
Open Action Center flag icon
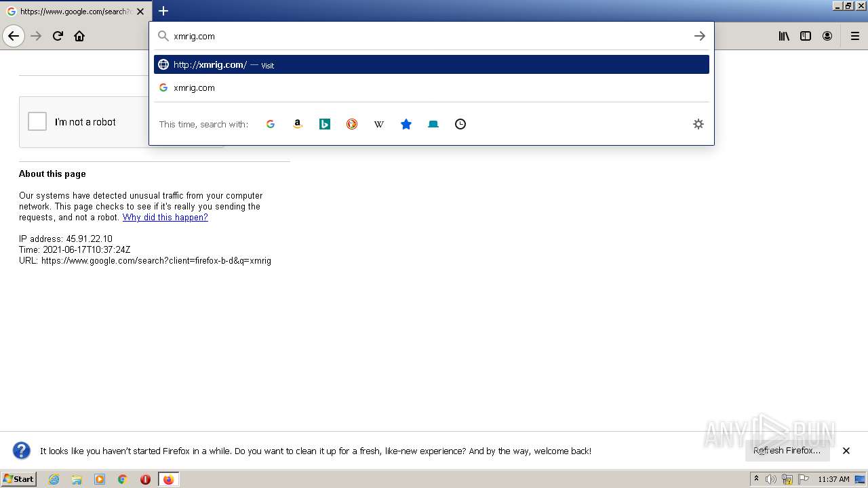[804, 479]
